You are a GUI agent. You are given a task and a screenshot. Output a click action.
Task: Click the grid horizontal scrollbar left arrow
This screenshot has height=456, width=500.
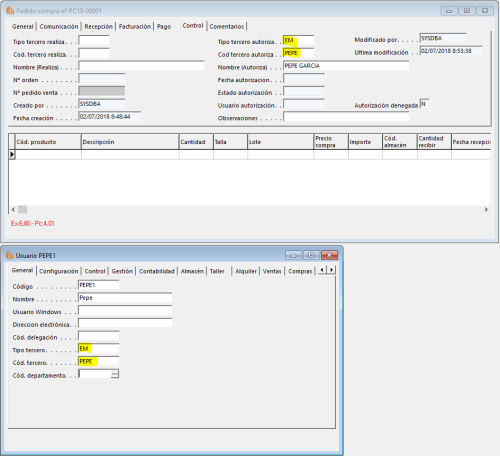[13, 209]
